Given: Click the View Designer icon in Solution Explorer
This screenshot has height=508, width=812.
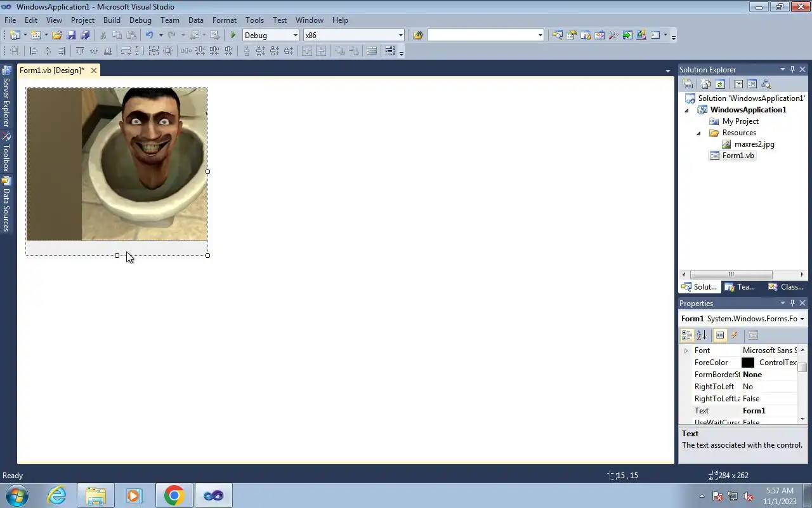Looking at the screenshot, I should click(752, 84).
